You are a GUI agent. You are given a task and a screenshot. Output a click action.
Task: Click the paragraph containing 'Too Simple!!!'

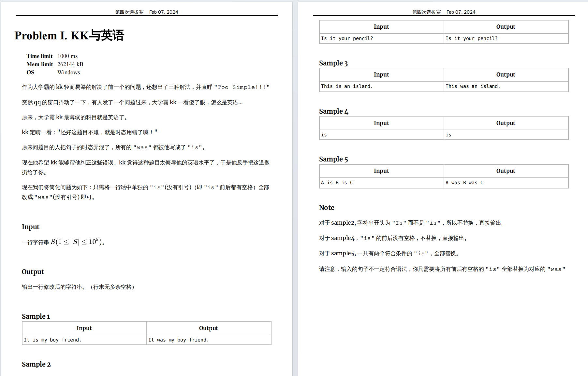146,87
